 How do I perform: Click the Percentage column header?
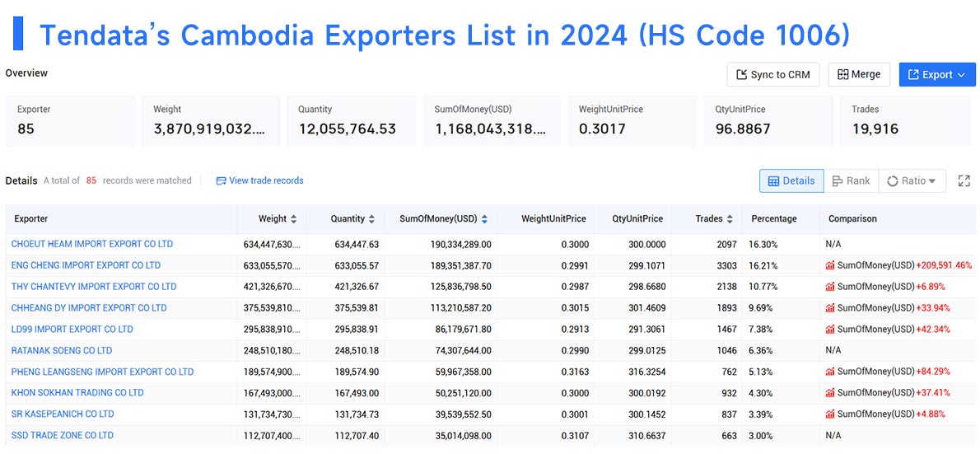pos(774,219)
